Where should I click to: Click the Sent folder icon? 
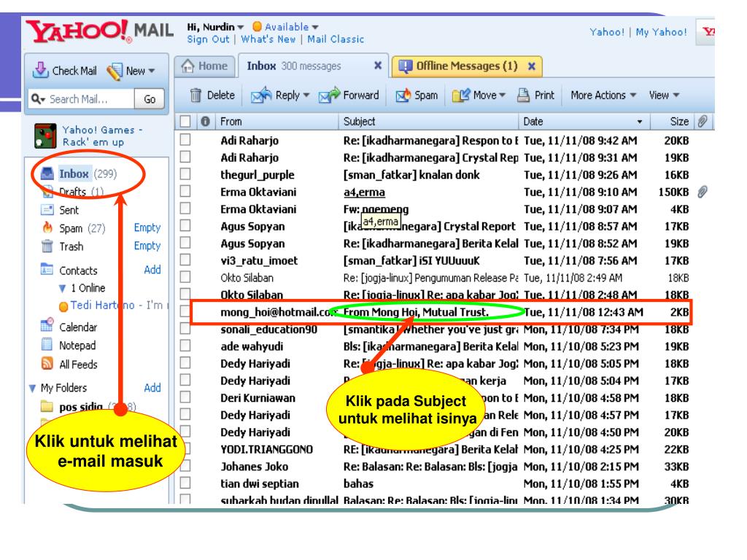(47, 210)
